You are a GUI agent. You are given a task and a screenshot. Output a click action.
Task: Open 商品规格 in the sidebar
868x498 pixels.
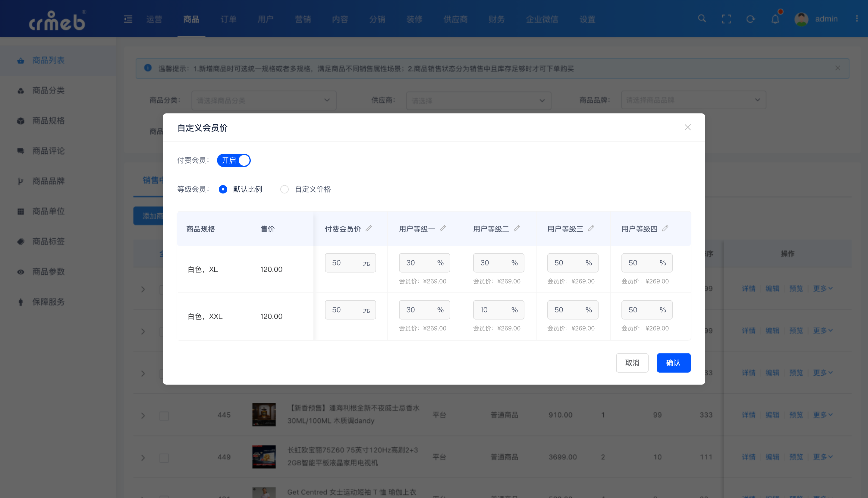48,121
